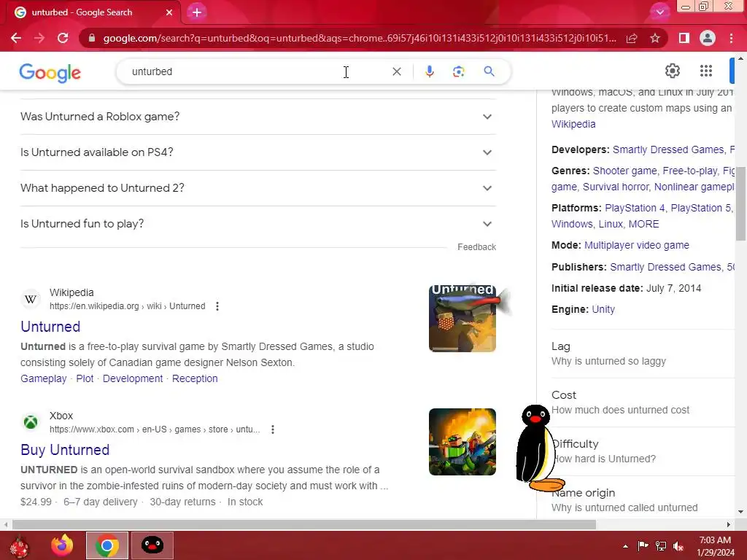Open Google apps grid icon
The image size is (747, 560).
(706, 71)
